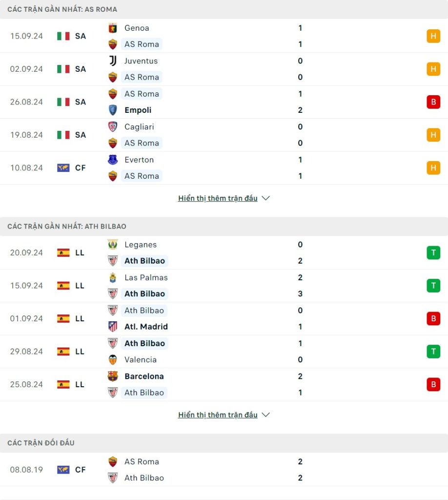
Task: Click orange H badge for Genoa match
Action: 433,36
